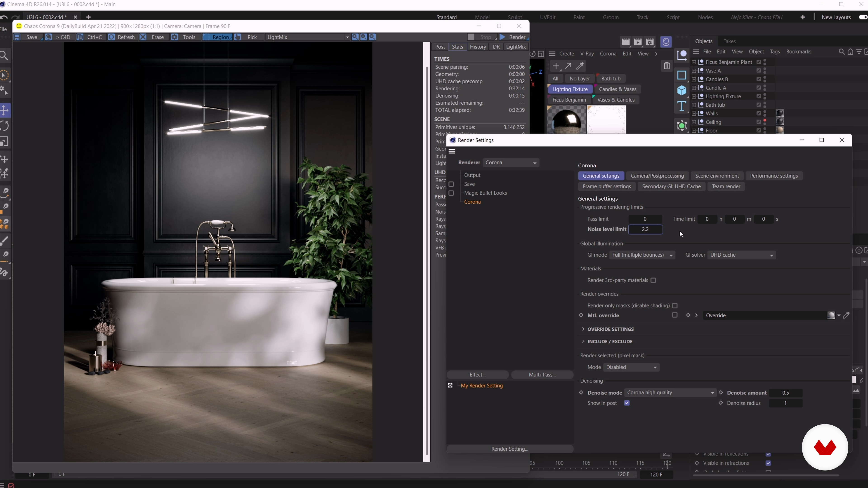Click Walls material tag sphere
The height and width of the screenshot is (488, 868).
pos(780,113)
